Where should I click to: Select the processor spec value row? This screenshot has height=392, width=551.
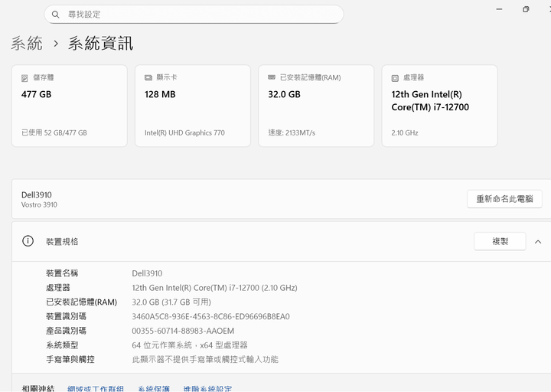tap(215, 288)
